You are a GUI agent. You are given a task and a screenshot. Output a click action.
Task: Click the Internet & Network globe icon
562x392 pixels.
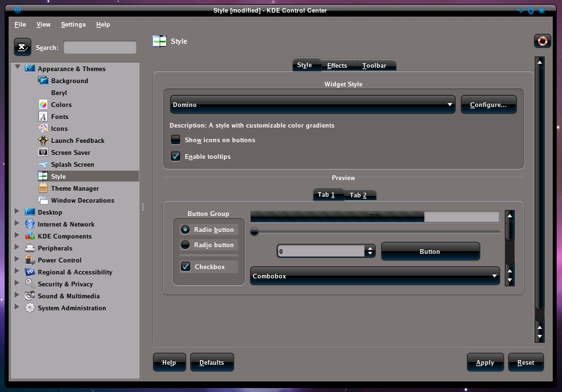[x=30, y=224]
